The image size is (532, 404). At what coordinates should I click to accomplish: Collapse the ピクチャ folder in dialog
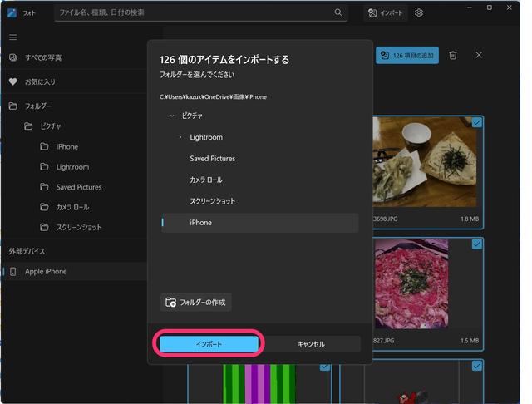(172, 116)
